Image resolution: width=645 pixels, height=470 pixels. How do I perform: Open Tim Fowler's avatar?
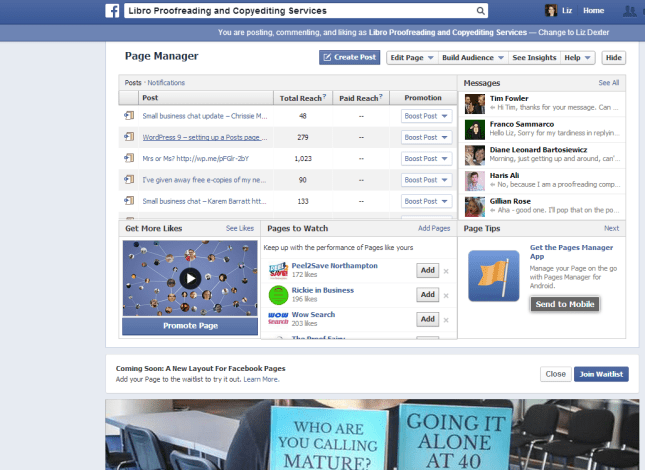[x=475, y=104]
